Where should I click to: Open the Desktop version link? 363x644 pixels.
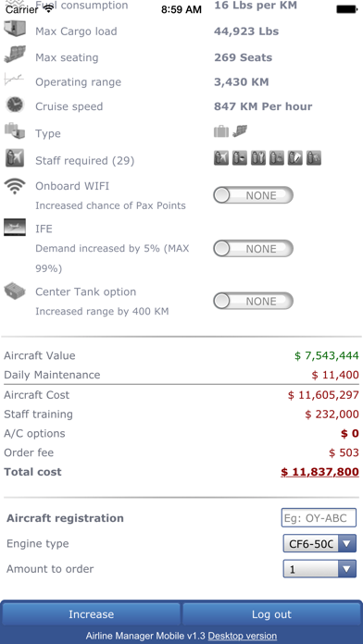coord(242,636)
